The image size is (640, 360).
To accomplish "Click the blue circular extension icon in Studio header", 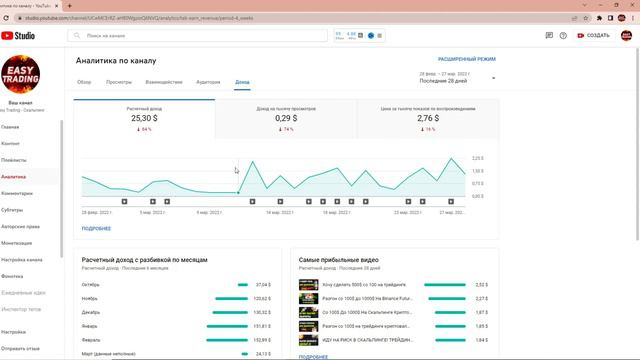I will pyautogui.click(x=371, y=36).
